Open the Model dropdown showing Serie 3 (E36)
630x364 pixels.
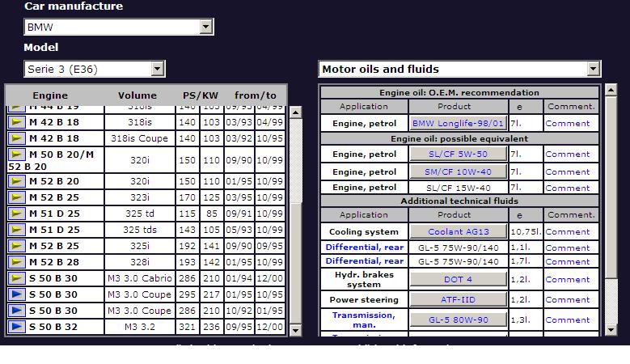coord(95,69)
